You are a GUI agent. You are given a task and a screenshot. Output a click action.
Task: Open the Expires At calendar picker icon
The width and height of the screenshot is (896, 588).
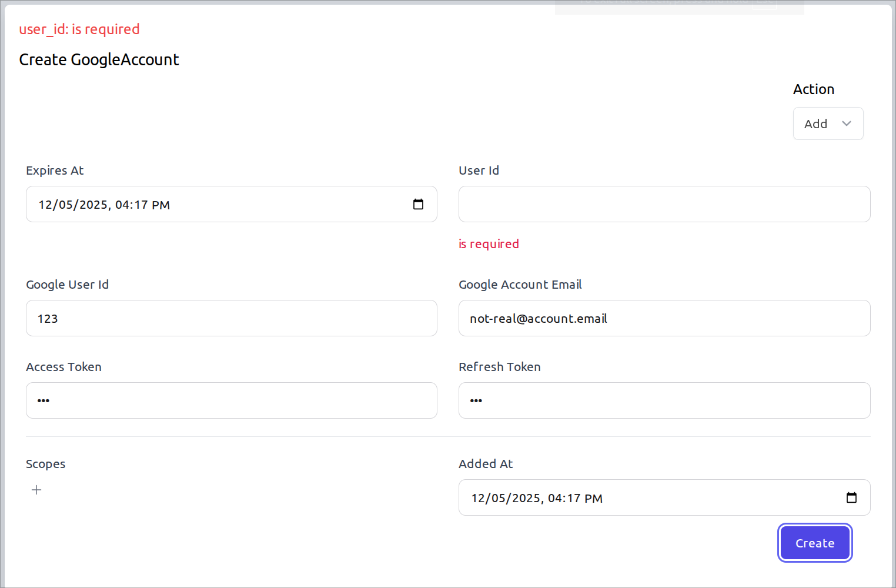click(418, 204)
